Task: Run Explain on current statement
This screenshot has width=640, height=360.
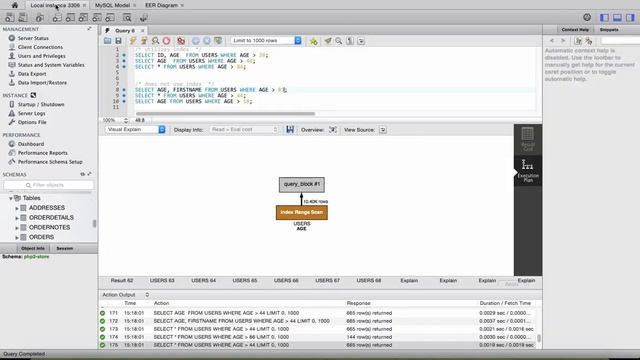Action: coord(156,41)
